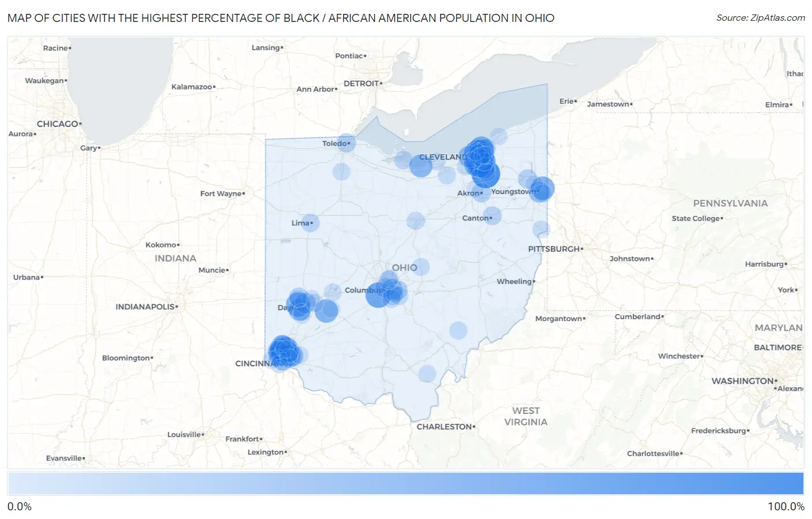This screenshot has height=519, width=812.
Task: Select the Youngstown population circle
Action: pyautogui.click(x=541, y=189)
